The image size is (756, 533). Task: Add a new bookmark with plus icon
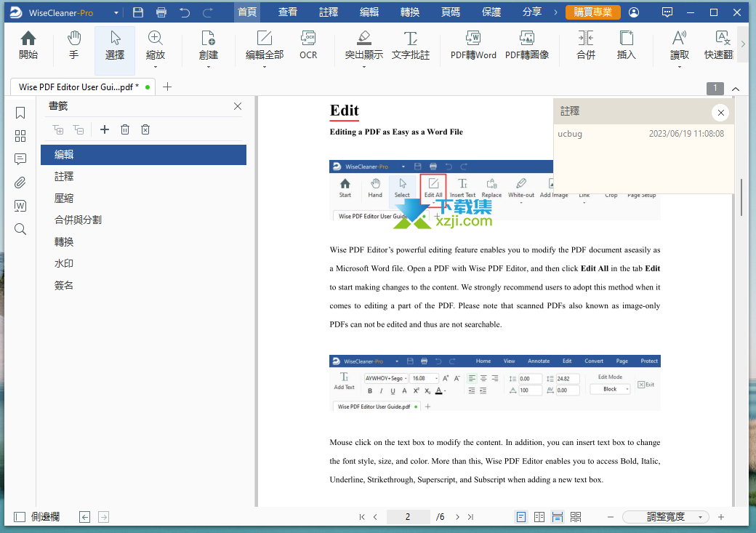105,129
